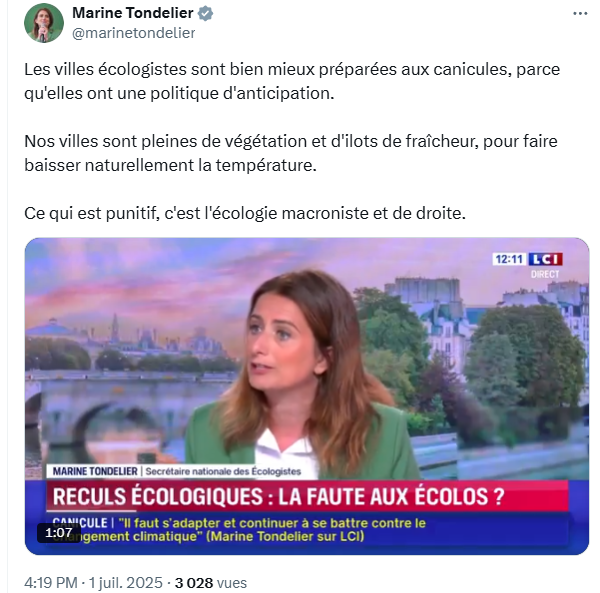The width and height of the screenshot is (600, 593).
Task: Click the Secrétaire nationale des Écologistes caption
Action: click(x=223, y=471)
